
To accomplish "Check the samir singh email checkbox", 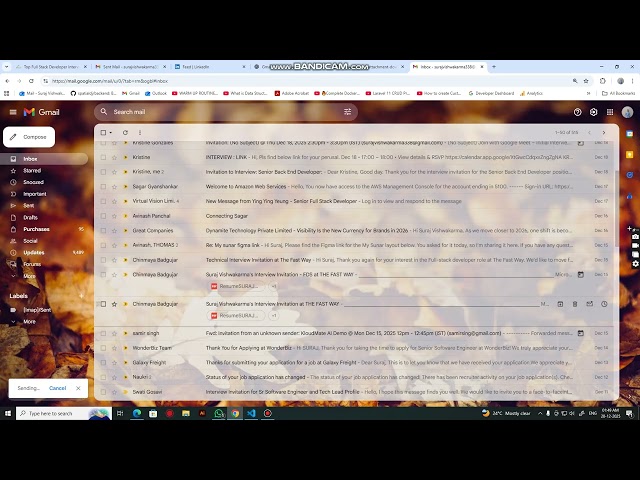I will pyautogui.click(x=103, y=333).
